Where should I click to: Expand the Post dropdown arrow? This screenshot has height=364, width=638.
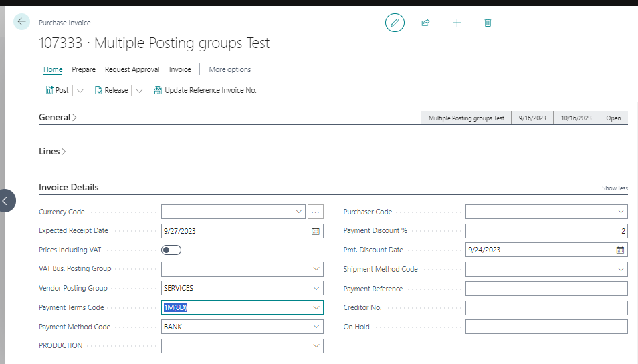tap(80, 91)
